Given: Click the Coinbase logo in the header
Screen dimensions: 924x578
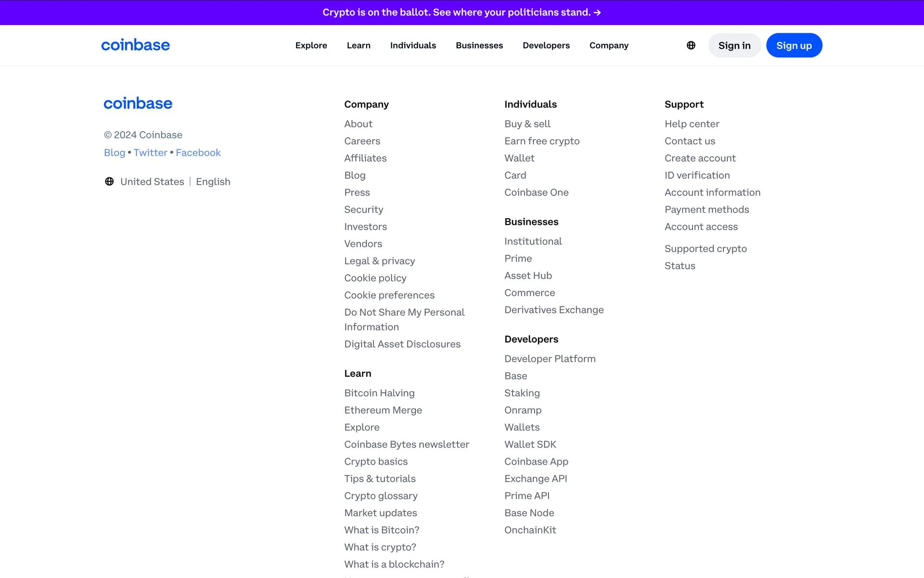Looking at the screenshot, I should coord(135,45).
